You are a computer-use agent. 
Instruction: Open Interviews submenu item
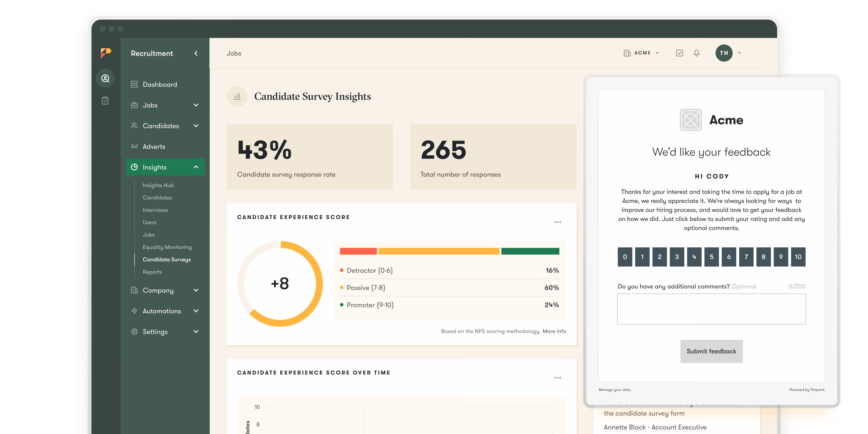pyautogui.click(x=155, y=210)
